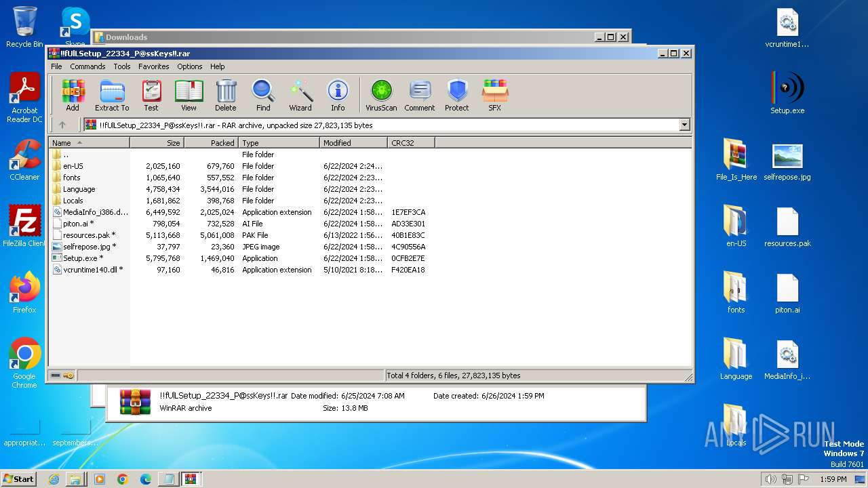The image size is (868, 488).
Task: Sort files by Packed column
Action: click(211, 143)
